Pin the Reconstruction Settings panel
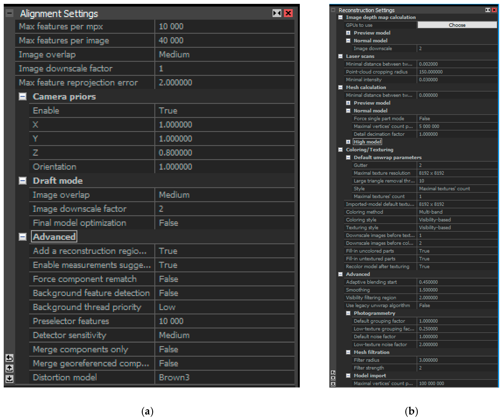The width and height of the screenshot is (504, 420). click(x=488, y=10)
